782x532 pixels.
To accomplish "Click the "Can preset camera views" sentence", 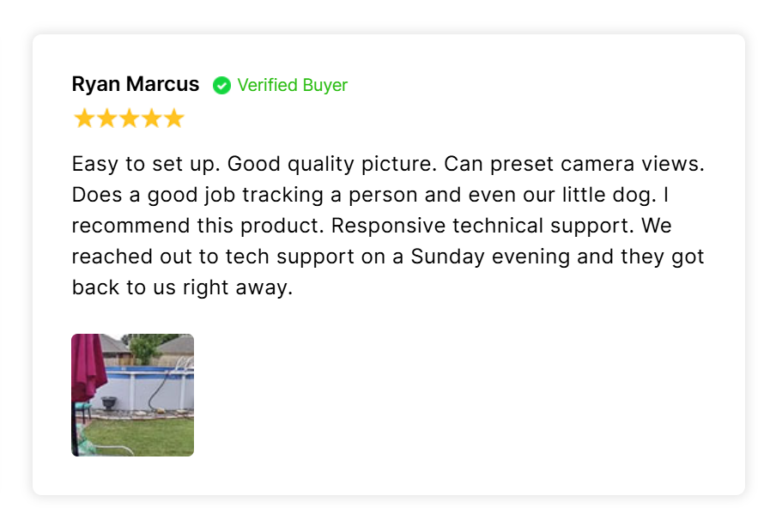I will click(574, 164).
